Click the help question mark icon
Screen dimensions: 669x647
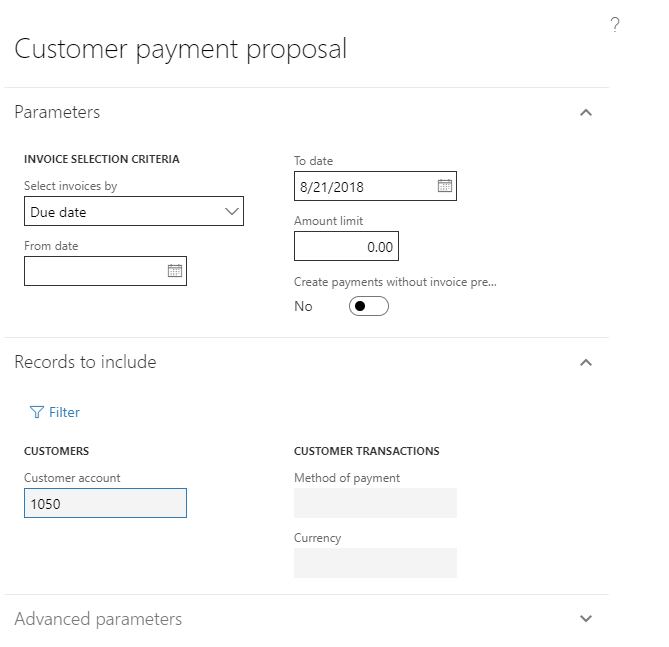[x=615, y=25]
